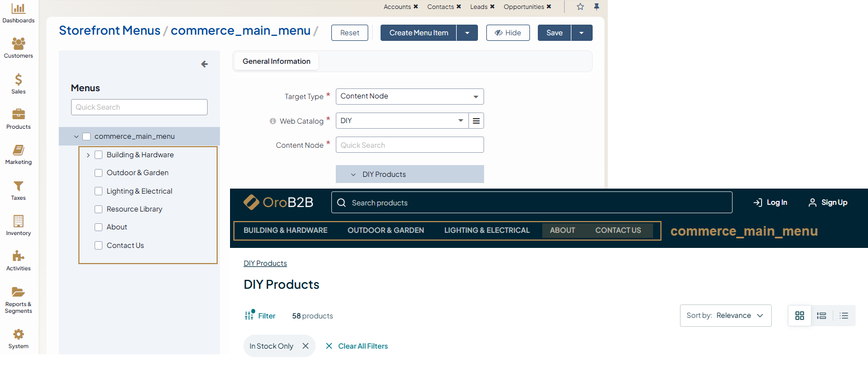
Task: Click the Save button
Action: coord(554,32)
